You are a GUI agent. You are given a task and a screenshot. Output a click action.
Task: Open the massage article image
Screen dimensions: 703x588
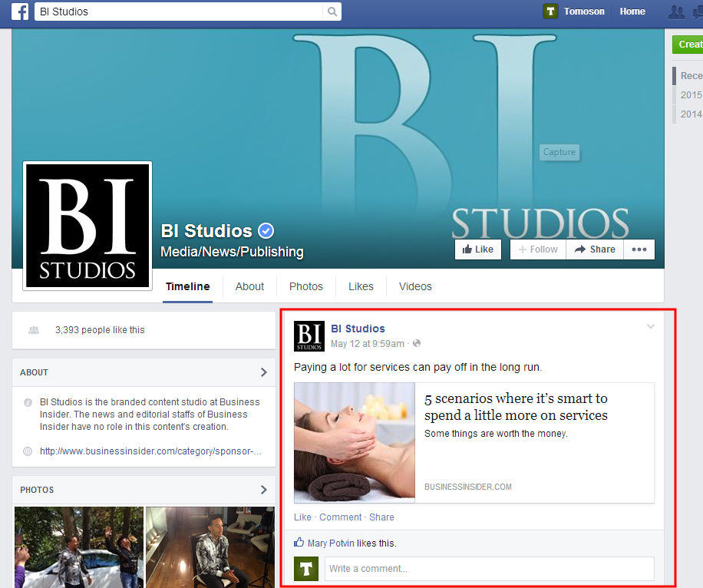(355, 443)
